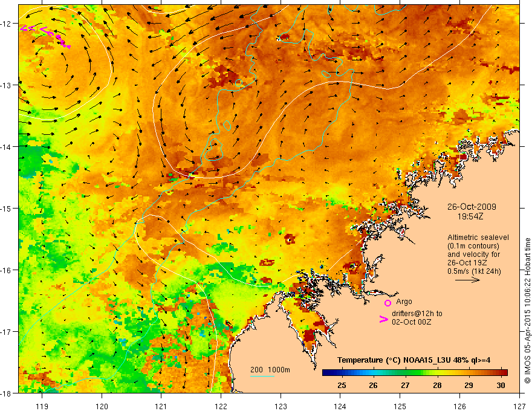The image size is (532, 411).
Task: Click the colorbar tick label 30
Action: coord(501,385)
